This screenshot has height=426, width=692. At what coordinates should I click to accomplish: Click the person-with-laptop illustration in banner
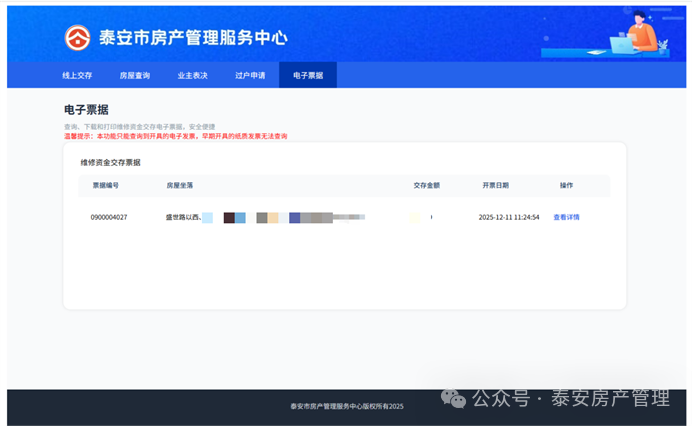tap(635, 35)
